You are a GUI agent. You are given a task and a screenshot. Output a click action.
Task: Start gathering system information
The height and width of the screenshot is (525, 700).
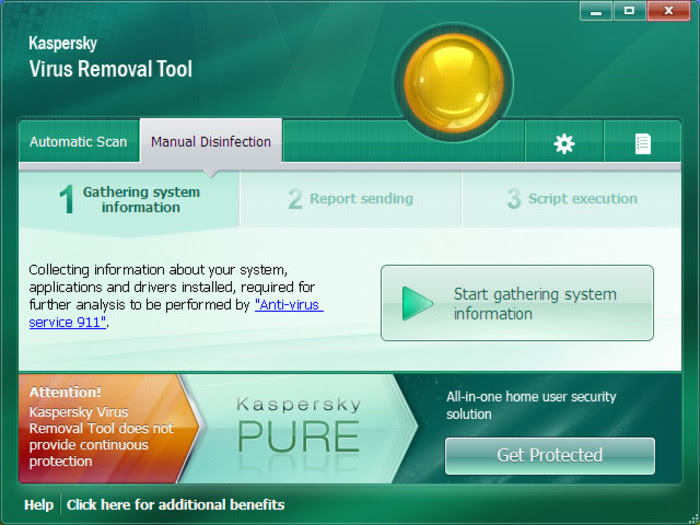pyautogui.click(x=517, y=303)
